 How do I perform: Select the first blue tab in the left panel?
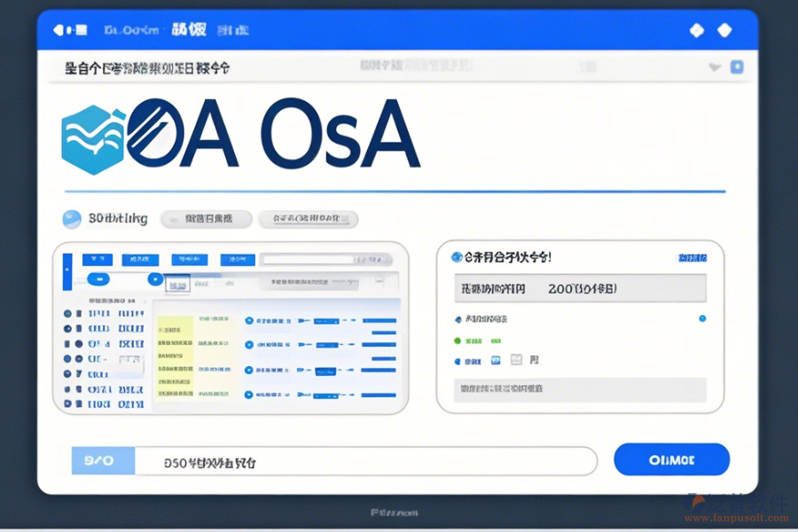98,260
